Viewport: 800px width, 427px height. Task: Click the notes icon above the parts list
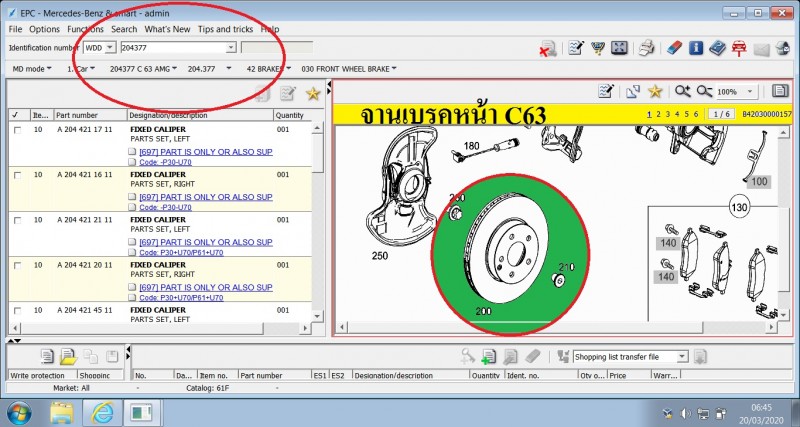pyautogui.click(x=288, y=93)
